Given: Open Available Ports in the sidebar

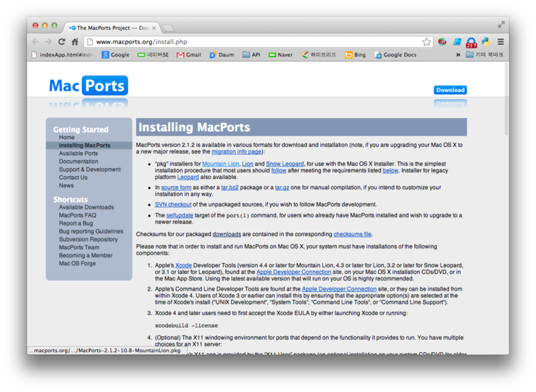Looking at the screenshot, I should pyautogui.click(x=78, y=153).
